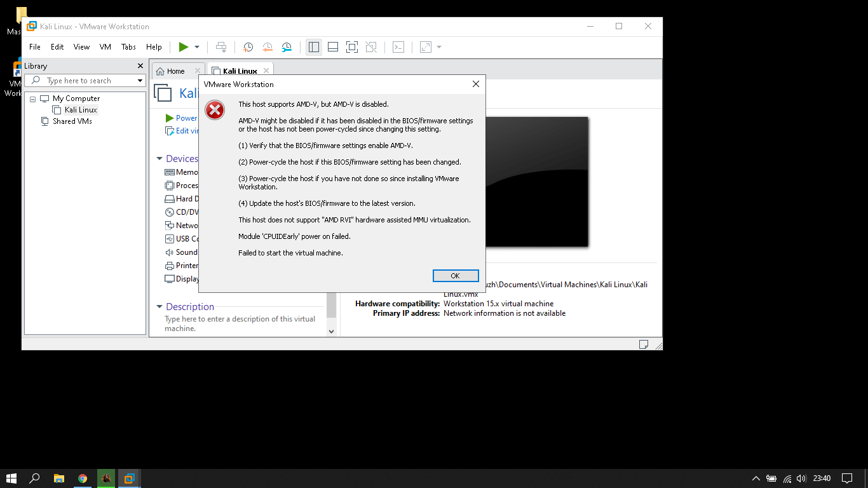Toggle the thumbnail bar toolbar button
The width and height of the screenshot is (868, 488).
[x=333, y=47]
